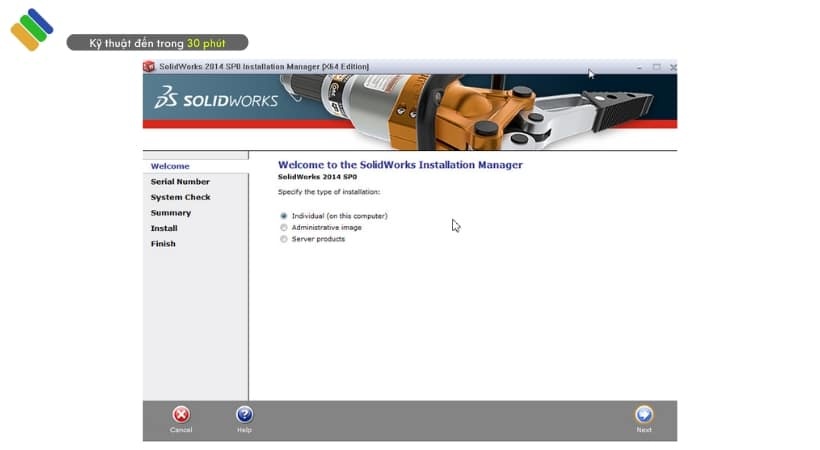Viewport: 820px width, 450px height.
Task: Close the Installation Manager window
Action: (673, 67)
